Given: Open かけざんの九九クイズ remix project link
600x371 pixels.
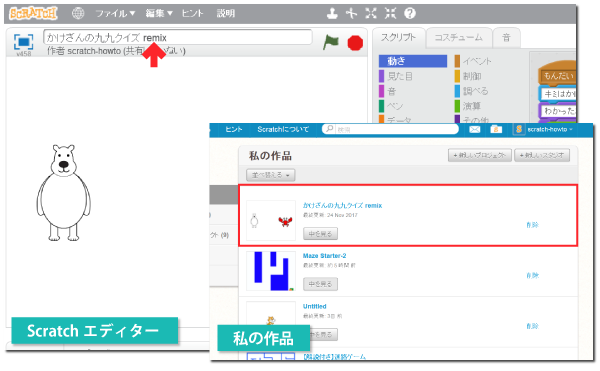Looking at the screenshot, I should pos(342,205).
